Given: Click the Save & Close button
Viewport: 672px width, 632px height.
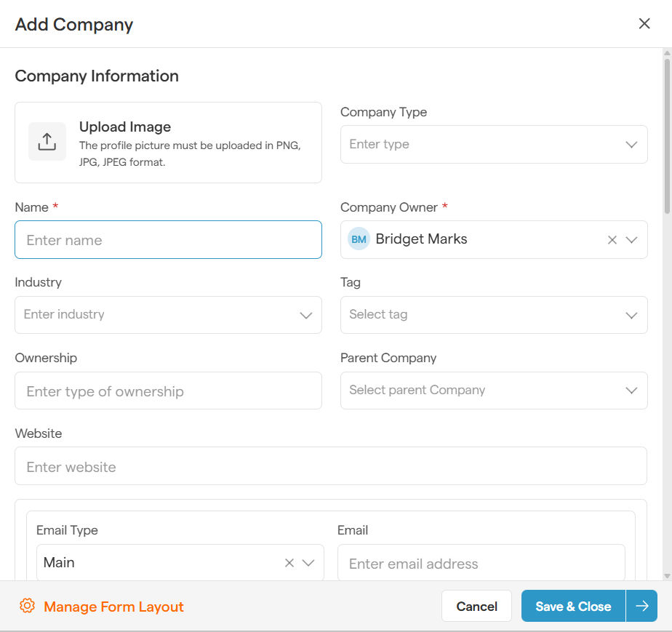Looking at the screenshot, I should pyautogui.click(x=573, y=606).
